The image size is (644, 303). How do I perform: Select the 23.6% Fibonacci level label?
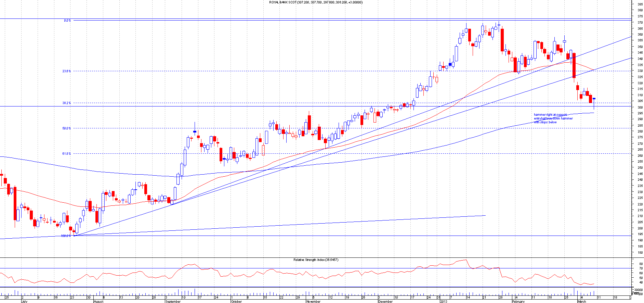(66, 71)
